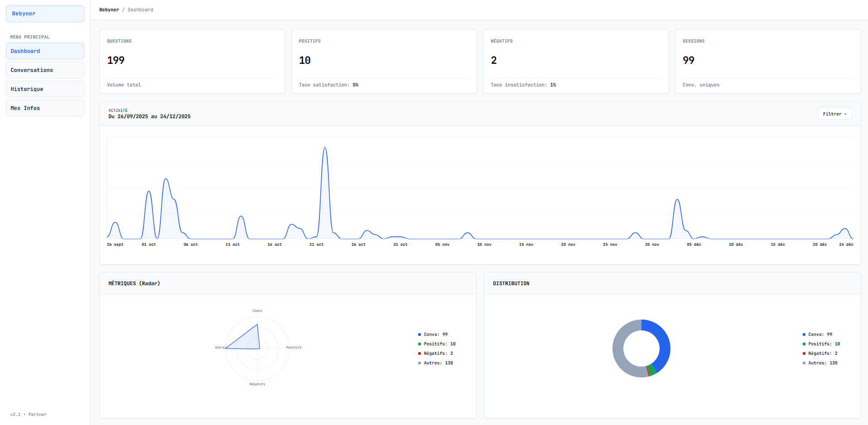
Task: Open the Filtrer dropdown
Action: [x=834, y=114]
